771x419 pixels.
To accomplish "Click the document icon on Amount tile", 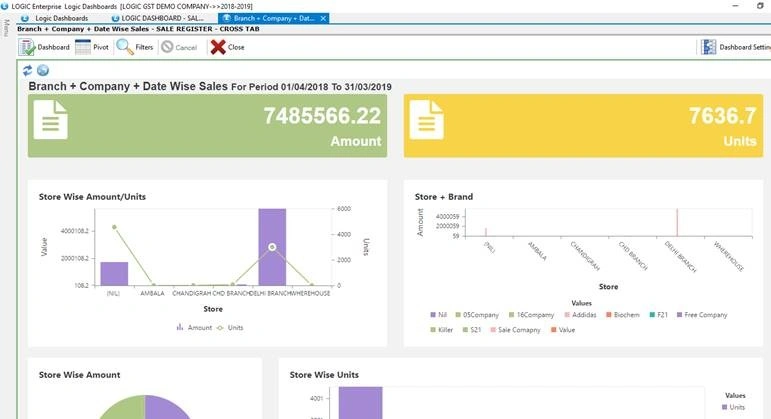I will coord(50,119).
